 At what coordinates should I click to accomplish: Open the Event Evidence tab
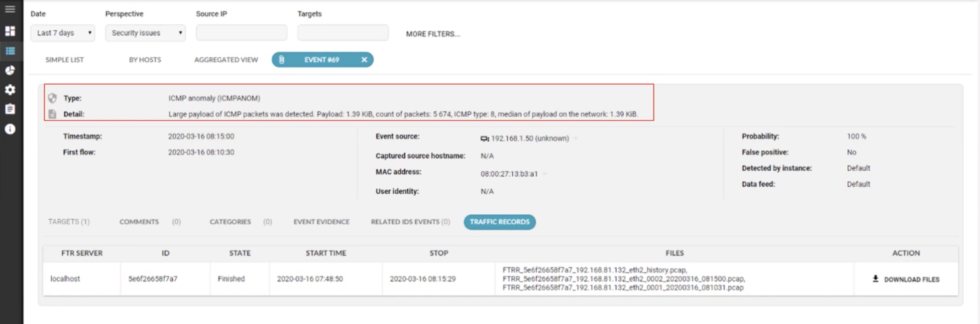pyautogui.click(x=321, y=222)
